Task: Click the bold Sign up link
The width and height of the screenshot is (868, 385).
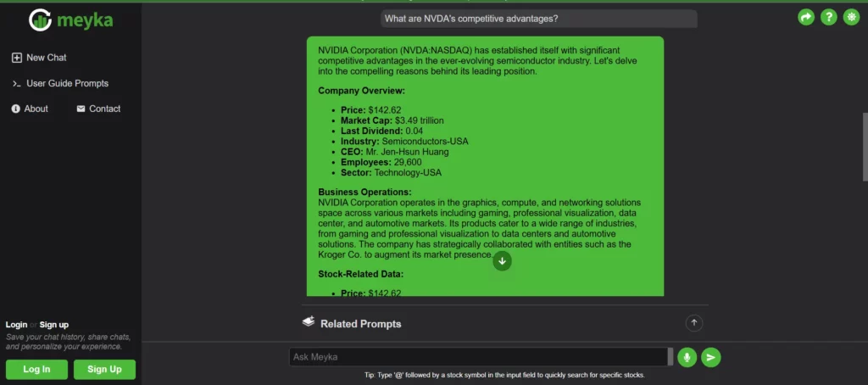Action: pos(54,324)
